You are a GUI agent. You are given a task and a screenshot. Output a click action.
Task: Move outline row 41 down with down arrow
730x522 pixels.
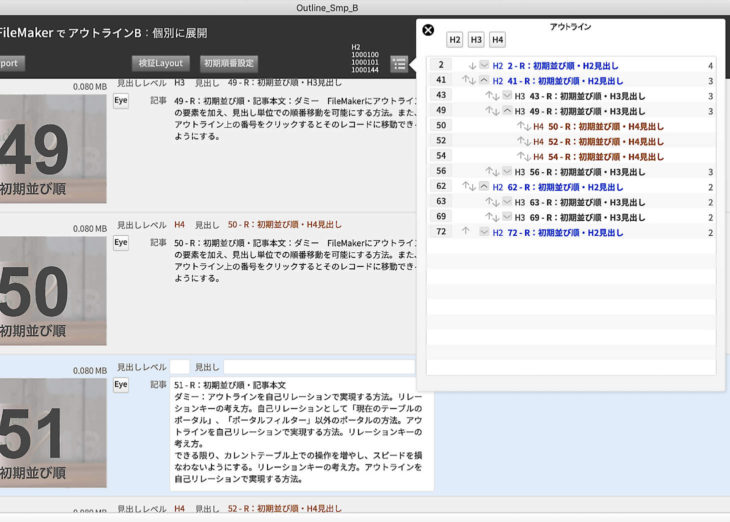[x=473, y=81]
